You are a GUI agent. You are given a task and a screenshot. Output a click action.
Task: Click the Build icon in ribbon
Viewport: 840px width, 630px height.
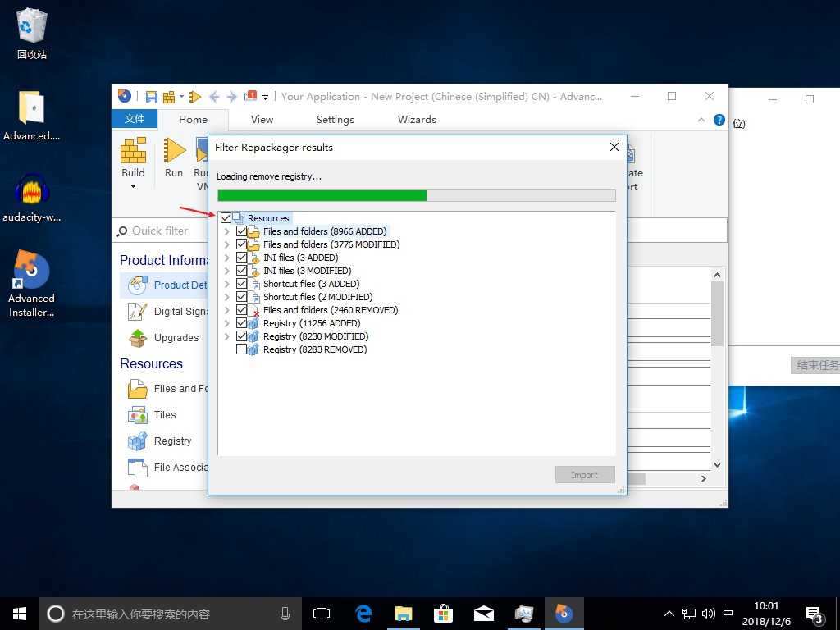(x=133, y=152)
